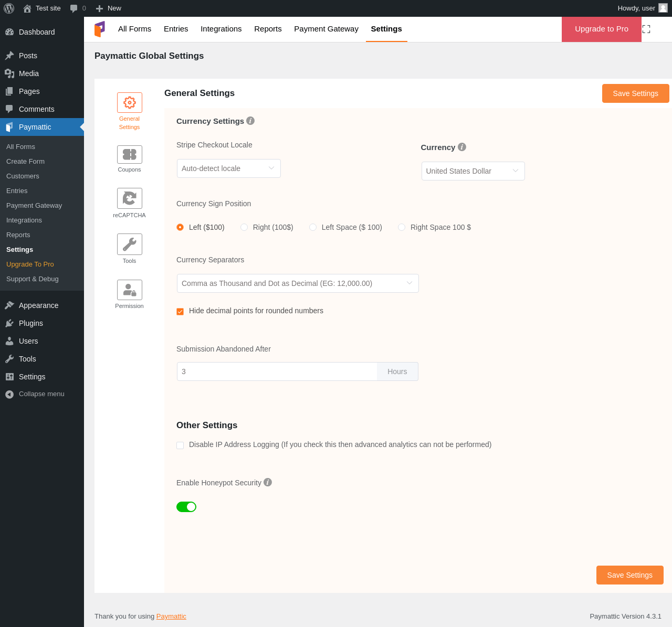The image size is (672, 627).
Task: Uncheck Hide decimal points for rounded numbers
Action: 180,312
